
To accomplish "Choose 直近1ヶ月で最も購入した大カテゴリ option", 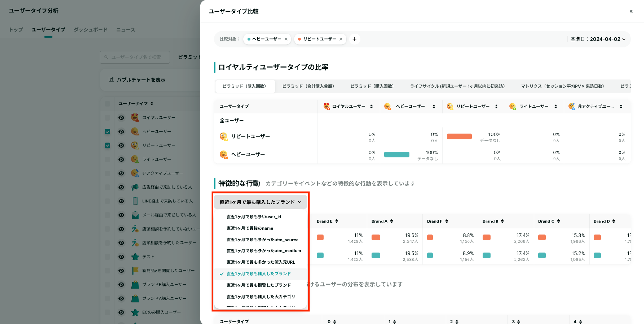I will [260, 297].
